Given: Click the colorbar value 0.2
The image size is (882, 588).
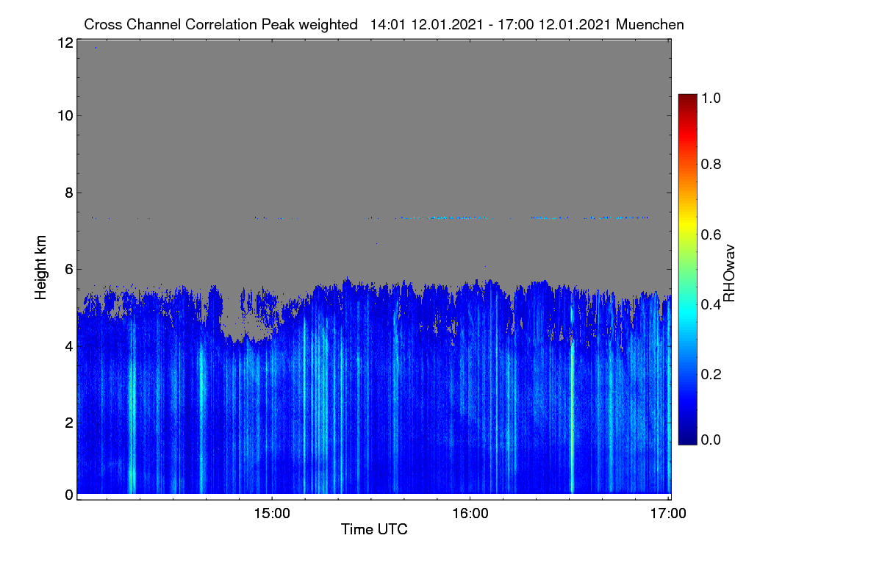Looking at the screenshot, I should pyautogui.click(x=712, y=373).
